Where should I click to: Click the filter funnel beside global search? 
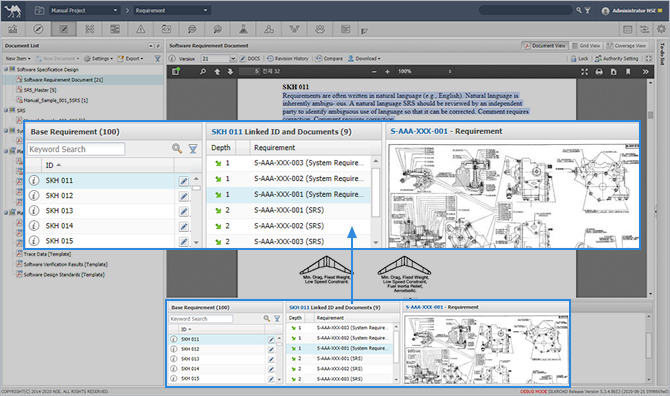(x=588, y=10)
